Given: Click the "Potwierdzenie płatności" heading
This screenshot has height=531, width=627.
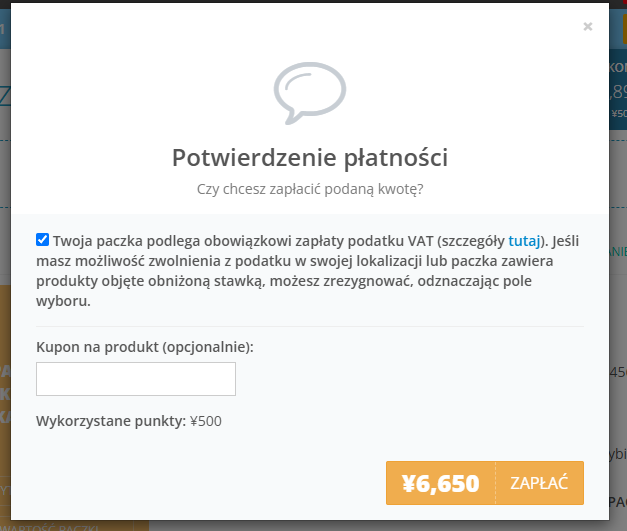Looking at the screenshot, I should 309,157.
